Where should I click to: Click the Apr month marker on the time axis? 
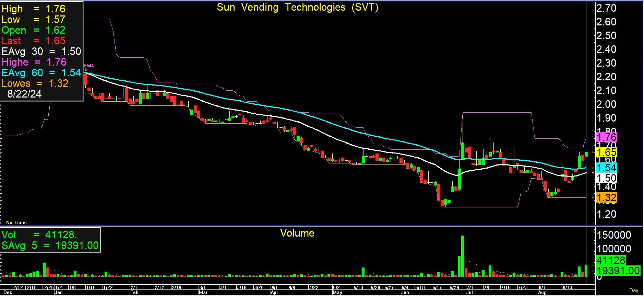point(274,292)
